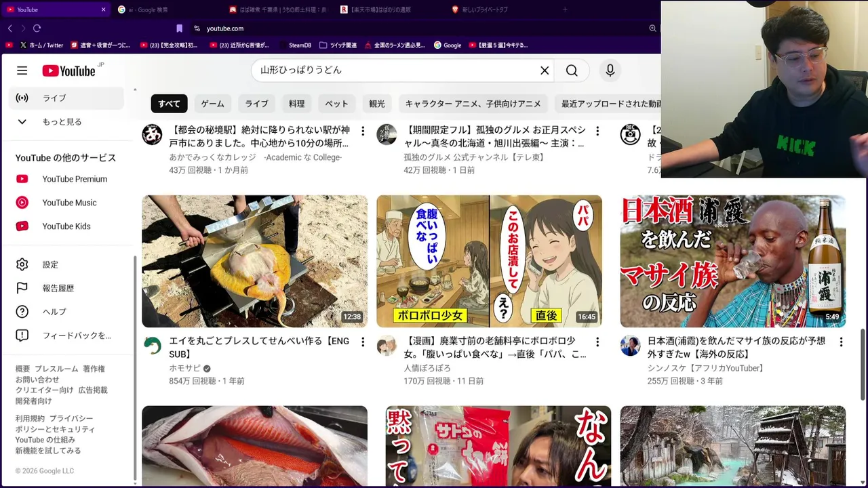868x488 pixels.
Task: Open ヘルプ with the question mark icon
Action: pos(66,312)
